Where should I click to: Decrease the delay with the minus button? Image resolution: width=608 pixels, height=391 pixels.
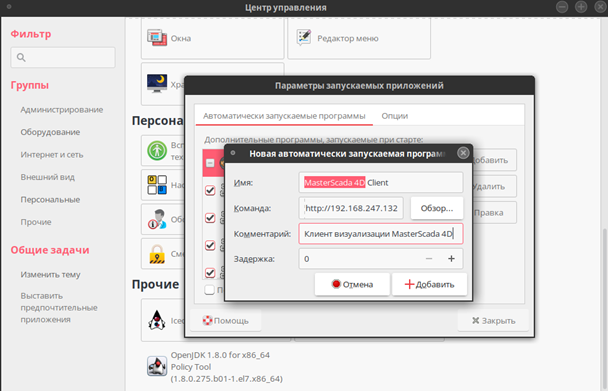[x=429, y=259]
